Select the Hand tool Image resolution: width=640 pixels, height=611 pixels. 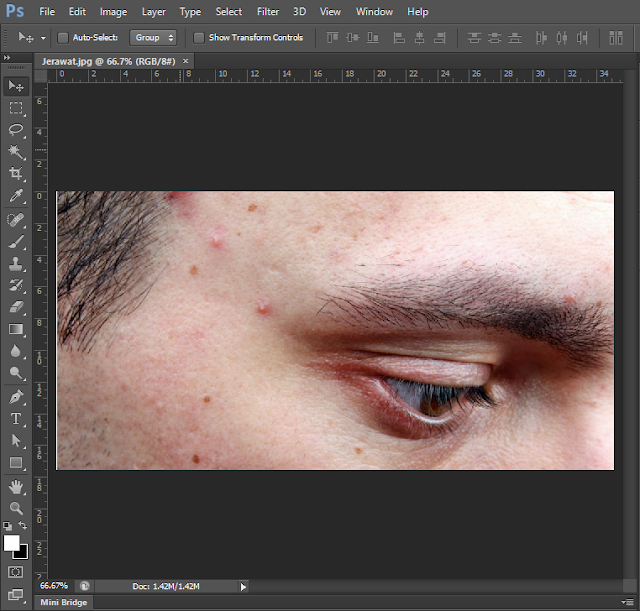[x=16, y=487]
